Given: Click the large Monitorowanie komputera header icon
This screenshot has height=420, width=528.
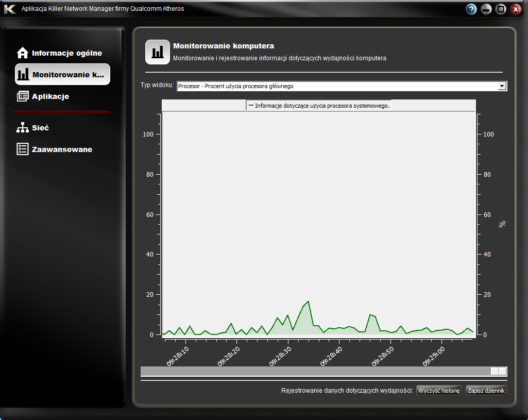Looking at the screenshot, I should coord(157,52).
